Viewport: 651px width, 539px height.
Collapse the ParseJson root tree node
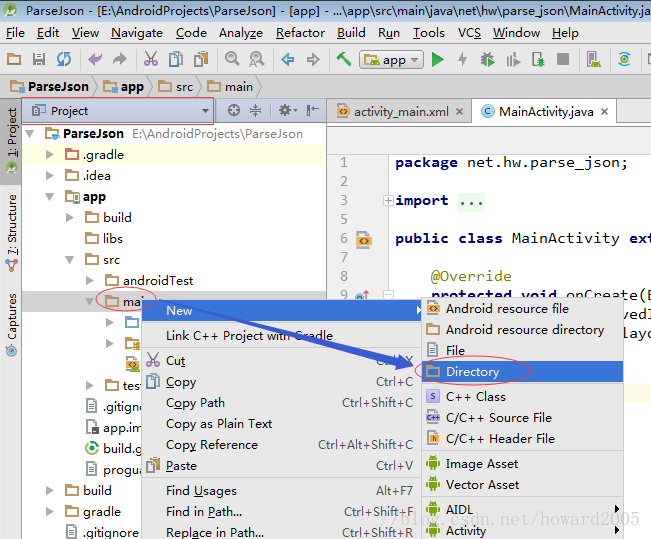click(29, 134)
